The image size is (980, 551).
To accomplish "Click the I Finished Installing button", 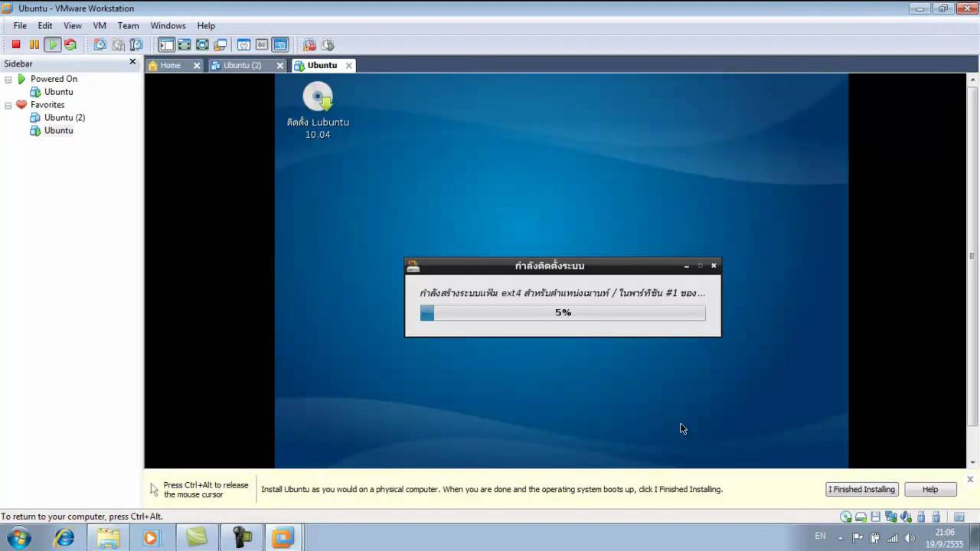I will click(861, 490).
